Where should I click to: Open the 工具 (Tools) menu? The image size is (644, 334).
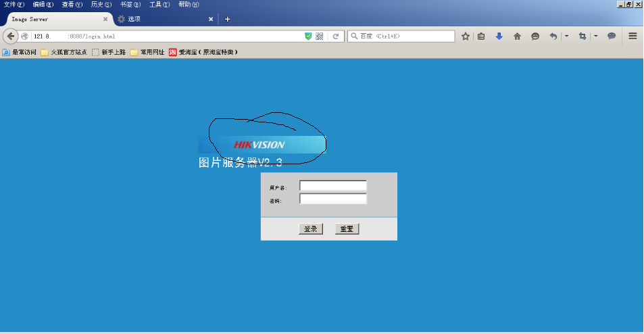[x=159, y=4]
